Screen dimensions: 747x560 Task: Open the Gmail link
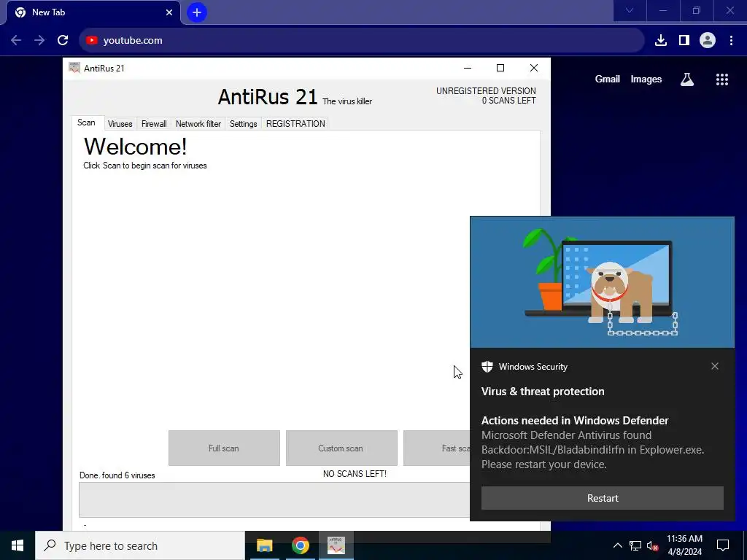(x=608, y=79)
